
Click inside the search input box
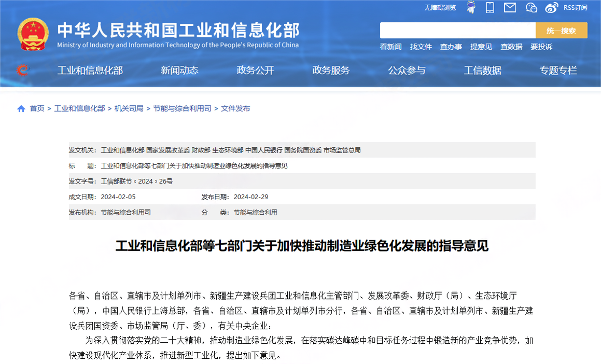[x=456, y=30]
